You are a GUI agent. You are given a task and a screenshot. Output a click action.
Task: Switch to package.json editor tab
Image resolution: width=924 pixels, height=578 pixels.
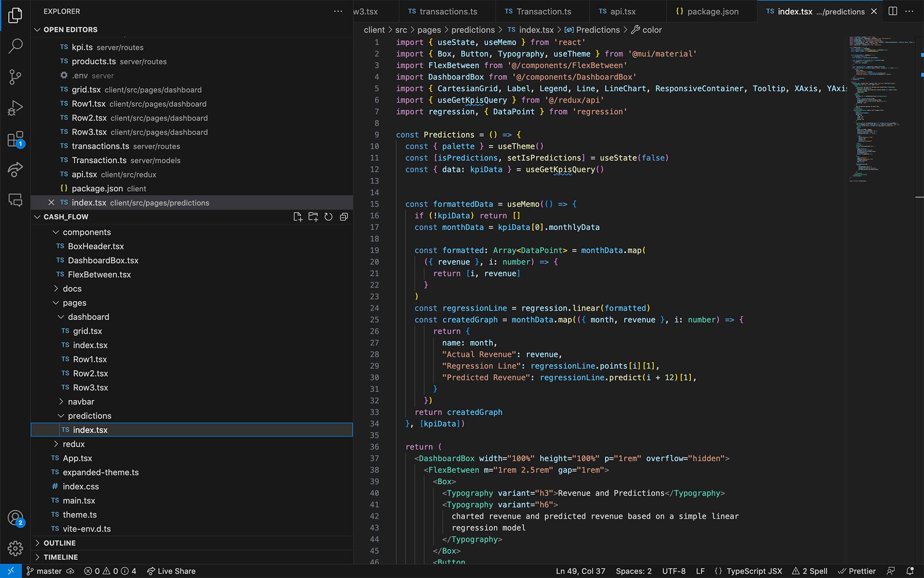(x=713, y=11)
